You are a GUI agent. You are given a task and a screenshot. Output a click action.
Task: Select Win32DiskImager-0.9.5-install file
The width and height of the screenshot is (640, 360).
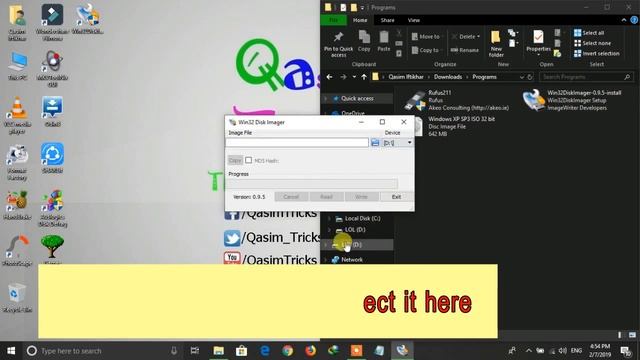click(x=573, y=100)
